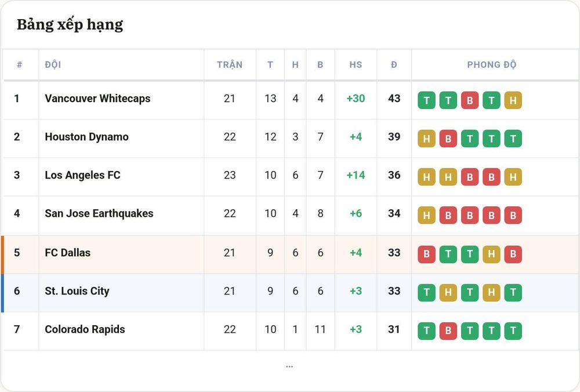Open the FC Dallas team link
580x392 pixels.
pos(68,253)
